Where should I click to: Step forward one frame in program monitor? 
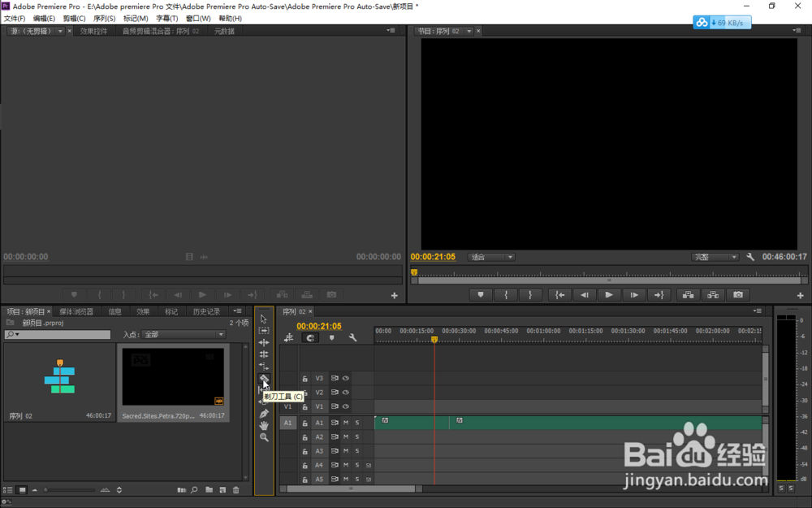[634, 295]
